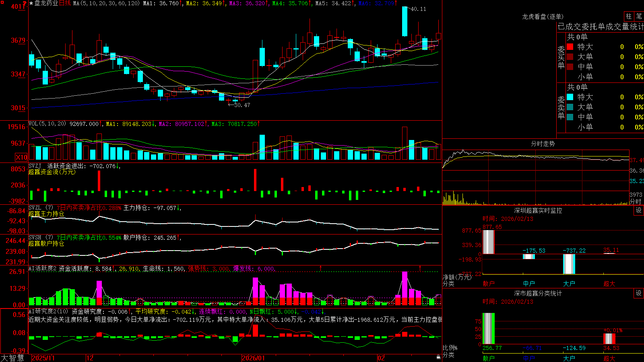The width and height of the screenshot is (644, 362).
Task: Open VOL(5,10,20) indicator parameters
Action: [x=47, y=124]
